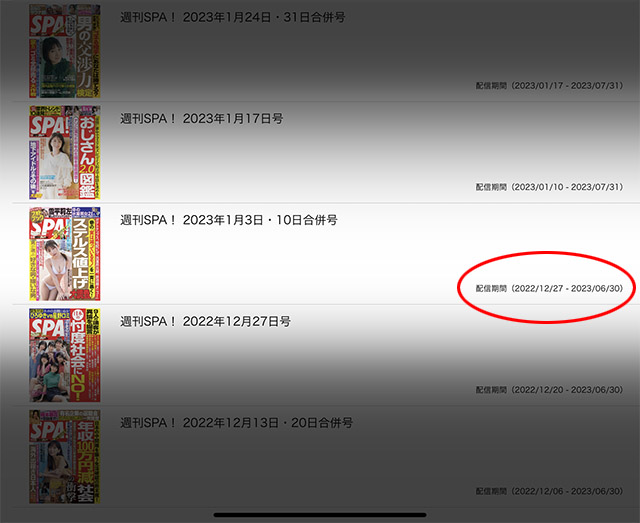
Task: Click 配信期間 2022/12/20 - 2023/06/30 text
Action: click(549, 390)
